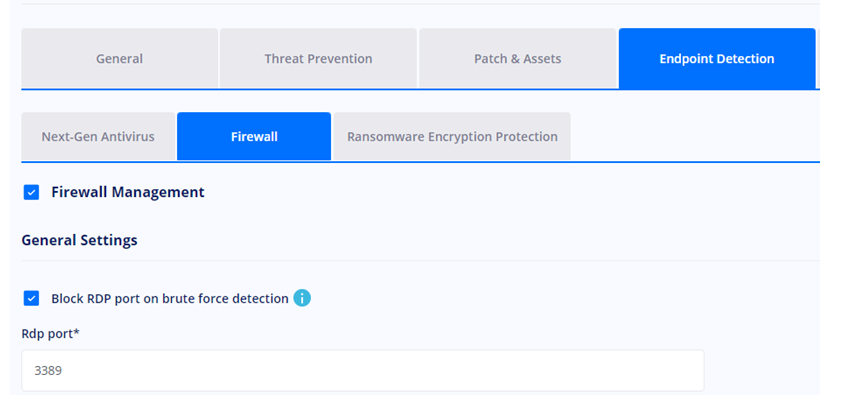Uncheck Block RDP port on brute force detection
854x412 pixels.
[32, 299]
